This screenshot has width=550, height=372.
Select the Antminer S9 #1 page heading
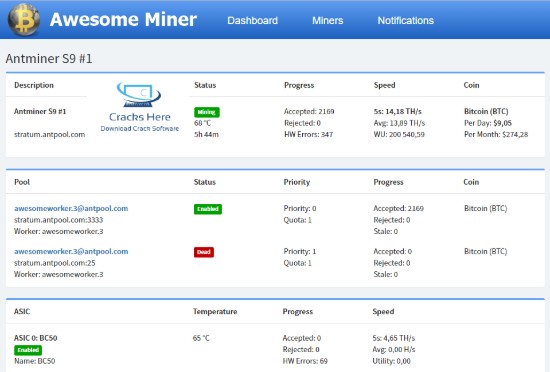49,59
